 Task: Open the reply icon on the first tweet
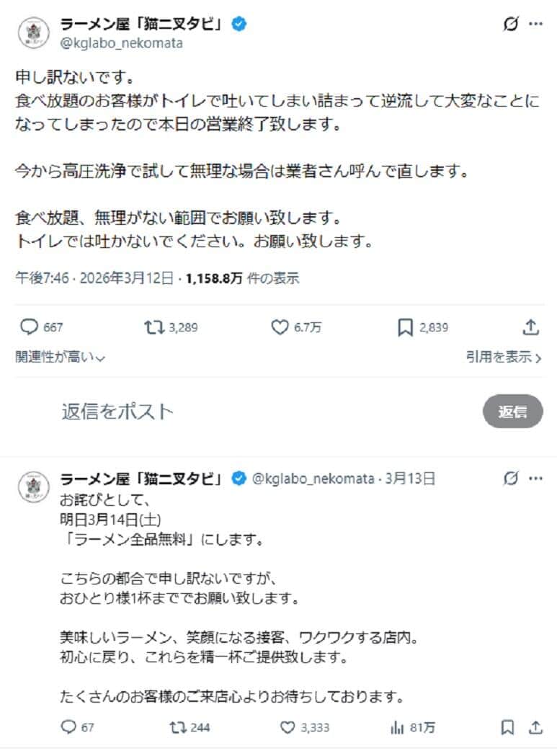coord(28,326)
